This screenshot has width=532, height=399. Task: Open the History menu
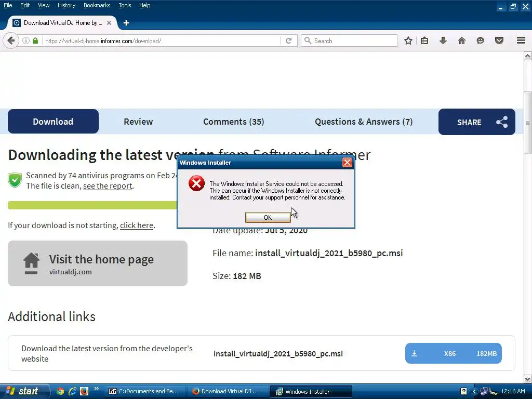coord(66,5)
